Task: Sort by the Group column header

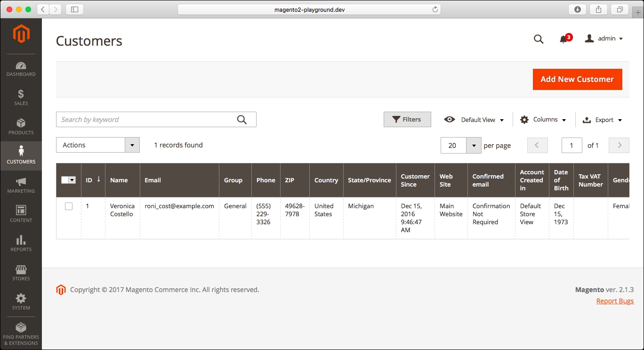Action: click(x=235, y=180)
